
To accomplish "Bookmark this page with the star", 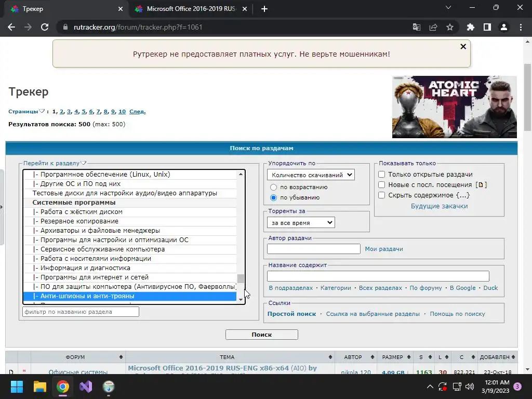I will [450, 27].
